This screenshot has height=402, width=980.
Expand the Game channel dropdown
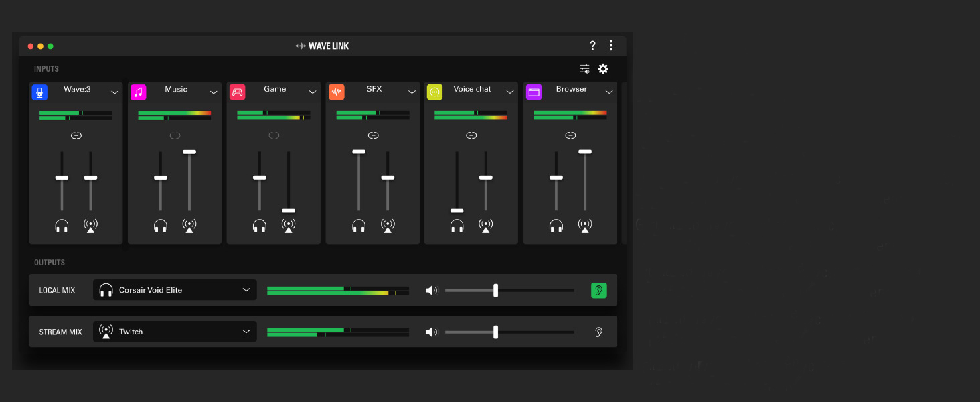[x=313, y=92]
